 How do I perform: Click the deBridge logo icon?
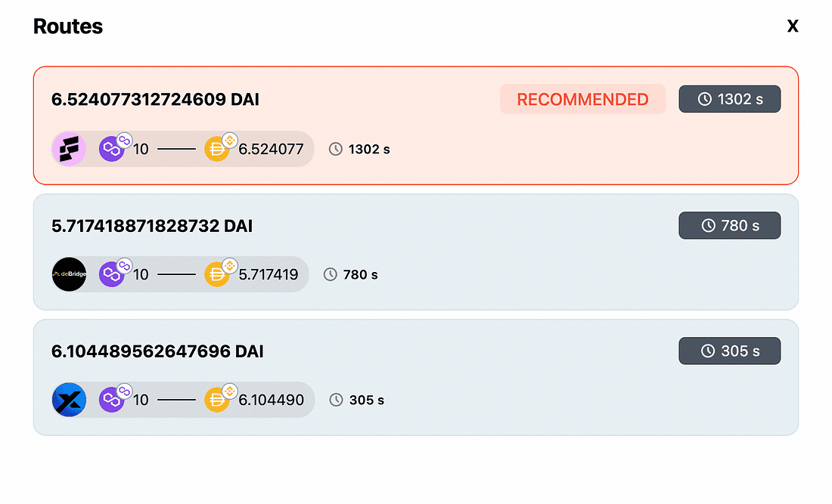(x=69, y=274)
